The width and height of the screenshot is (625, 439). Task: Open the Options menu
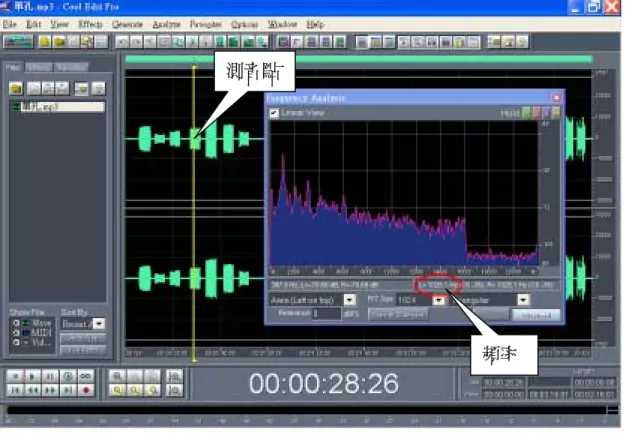tap(244, 24)
